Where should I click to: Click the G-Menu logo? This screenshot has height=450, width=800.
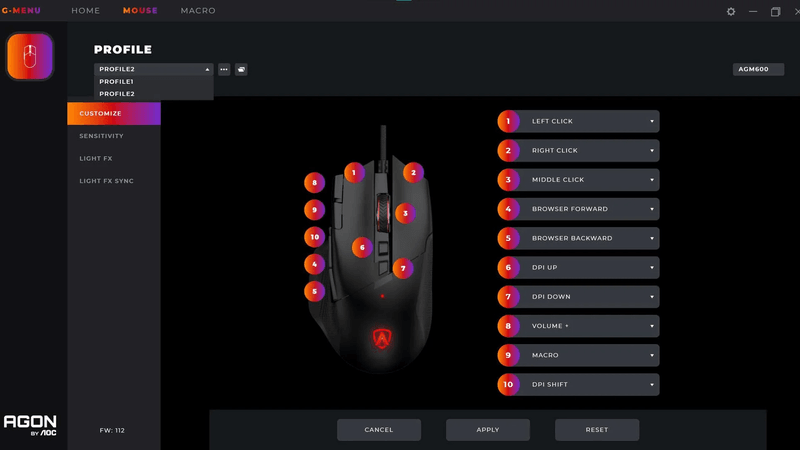[x=21, y=11]
